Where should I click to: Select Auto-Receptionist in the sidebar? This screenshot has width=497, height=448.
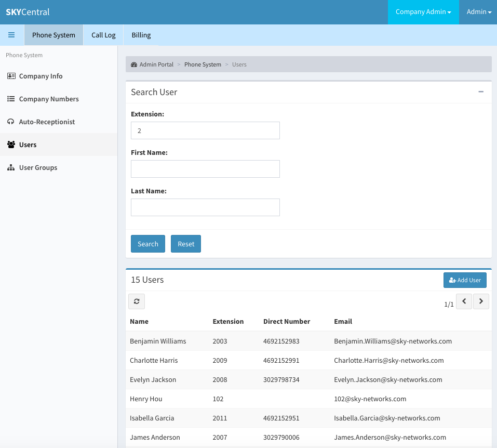point(59,122)
